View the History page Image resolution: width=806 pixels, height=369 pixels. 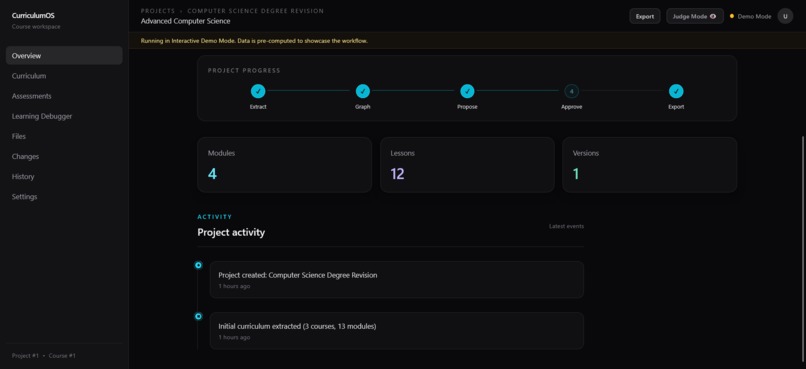(64, 176)
